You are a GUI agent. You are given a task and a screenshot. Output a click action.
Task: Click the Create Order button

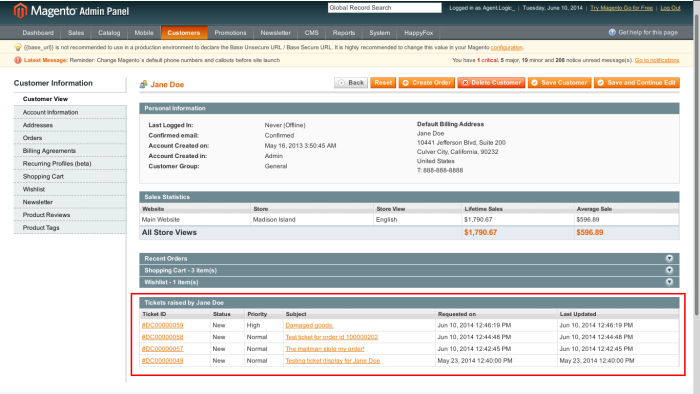tap(426, 83)
